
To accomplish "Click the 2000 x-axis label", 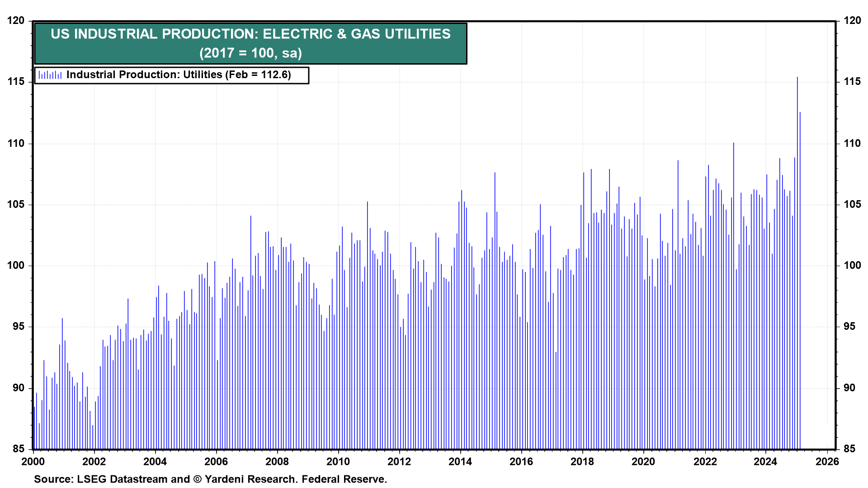I will point(33,461).
